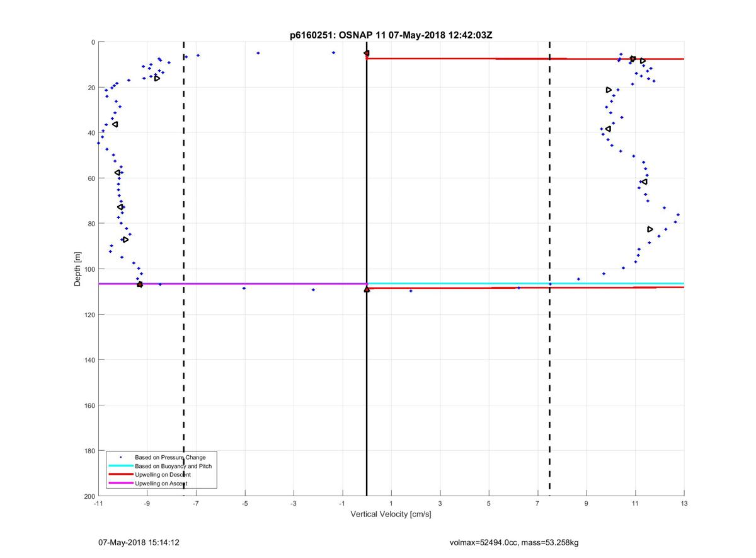The width and height of the screenshot is (756, 558).
Task: Select the 'Vertical Velocity [cm/s]' x-axis label
Action: (x=391, y=514)
